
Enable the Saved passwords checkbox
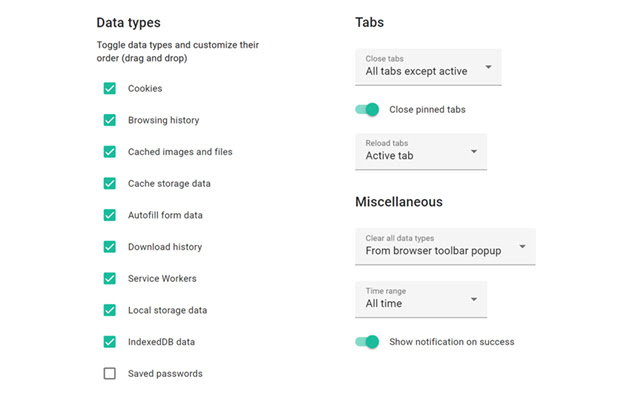click(110, 374)
